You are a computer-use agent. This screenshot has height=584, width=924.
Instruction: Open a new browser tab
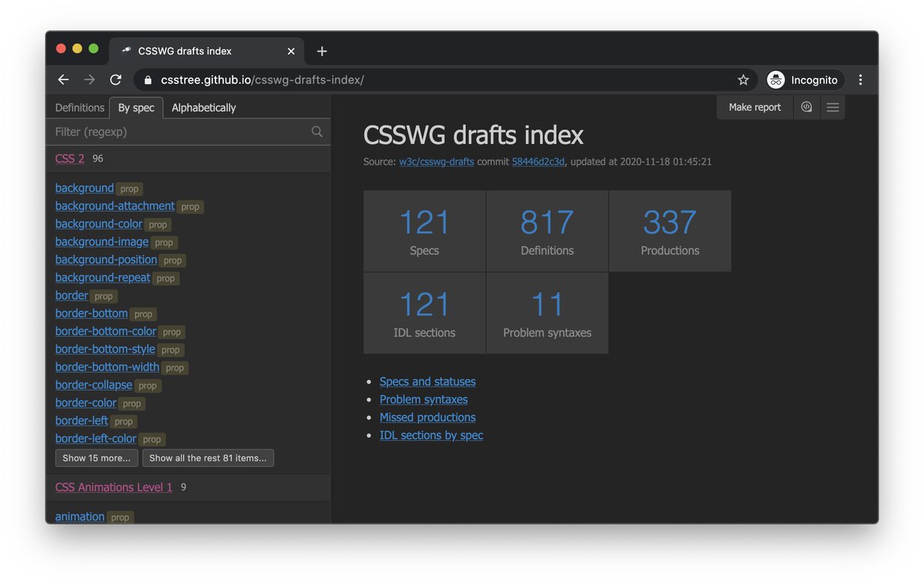322,51
